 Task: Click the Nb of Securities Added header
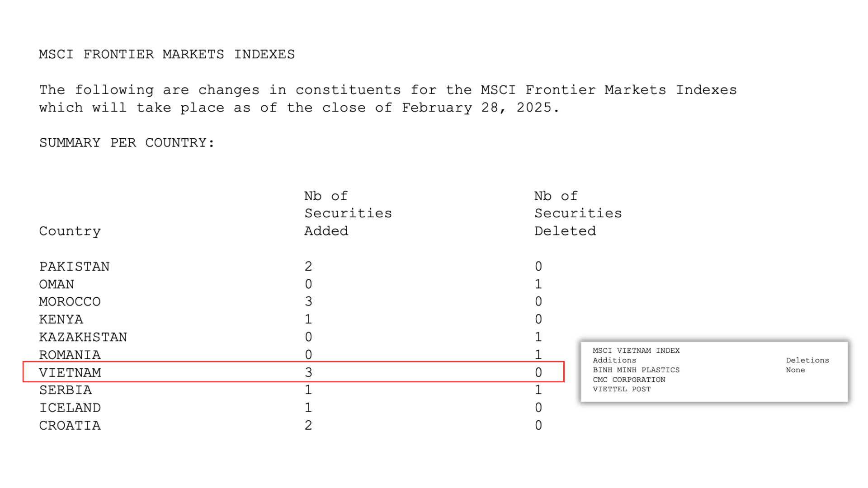[x=348, y=213]
